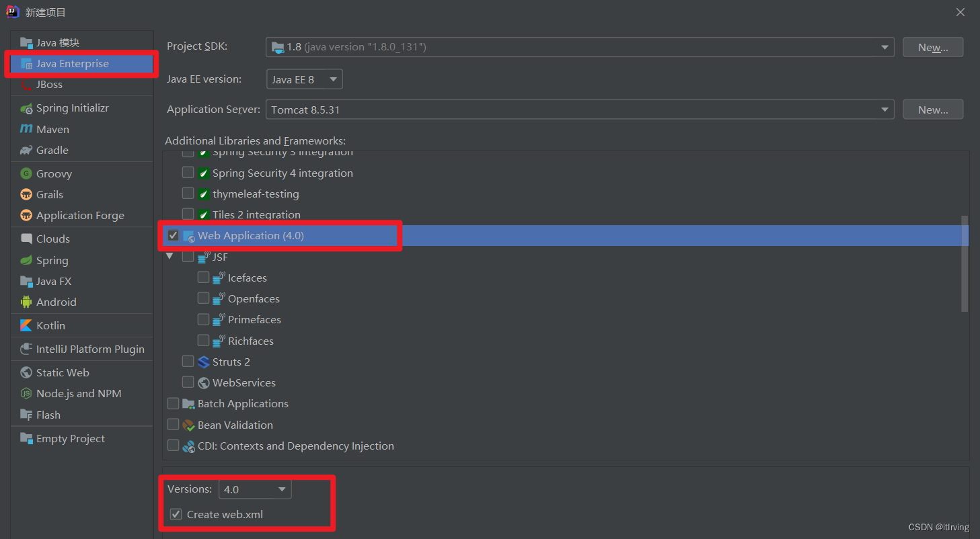Open the Application Server dropdown
The height and width of the screenshot is (539, 980).
point(580,110)
